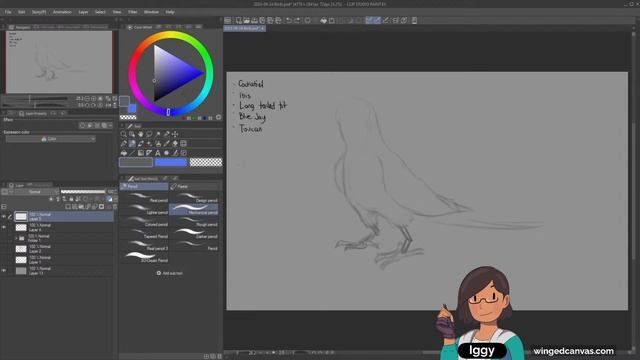The image size is (640, 360).
Task: Open the Color Wheel palette menu icon
Action: click(122, 27)
